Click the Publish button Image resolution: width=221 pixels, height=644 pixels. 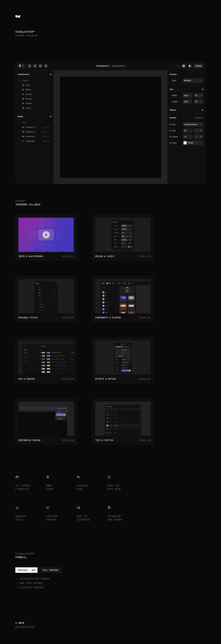(x=198, y=66)
